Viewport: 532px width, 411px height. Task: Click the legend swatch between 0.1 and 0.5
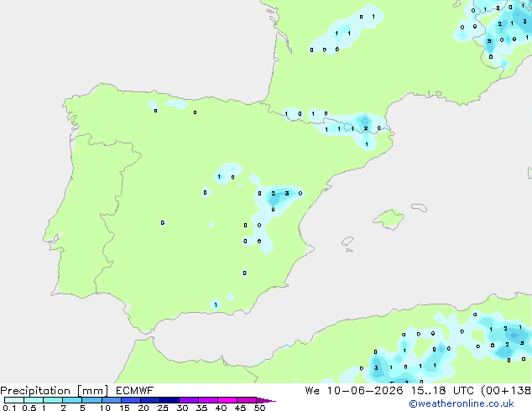click(14, 400)
